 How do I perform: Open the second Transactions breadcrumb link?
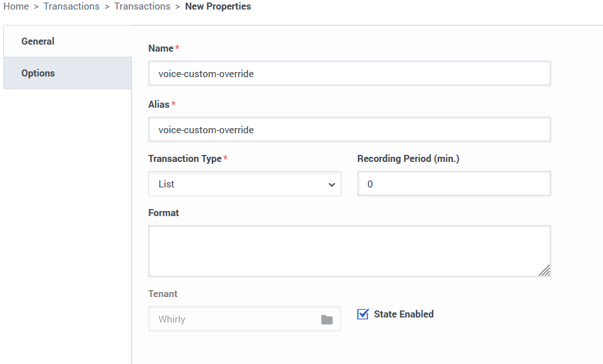tap(142, 6)
